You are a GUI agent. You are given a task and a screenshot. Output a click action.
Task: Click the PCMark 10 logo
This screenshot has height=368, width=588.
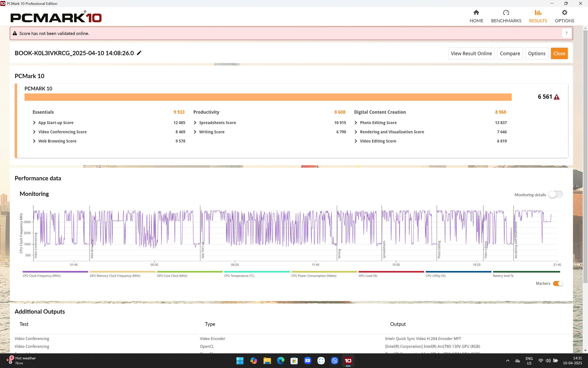coord(56,17)
